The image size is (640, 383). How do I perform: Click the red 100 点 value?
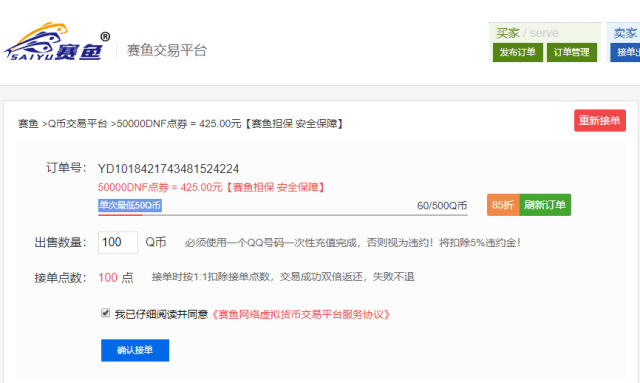coord(116,278)
